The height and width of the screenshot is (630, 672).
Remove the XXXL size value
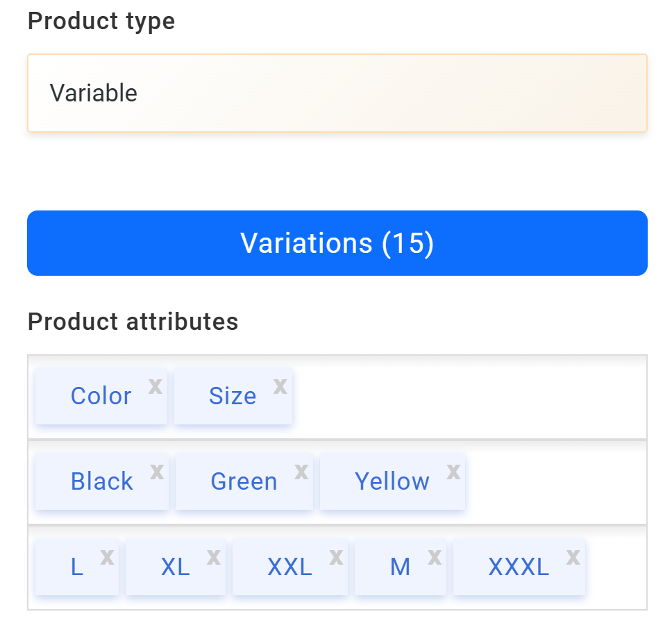(573, 557)
